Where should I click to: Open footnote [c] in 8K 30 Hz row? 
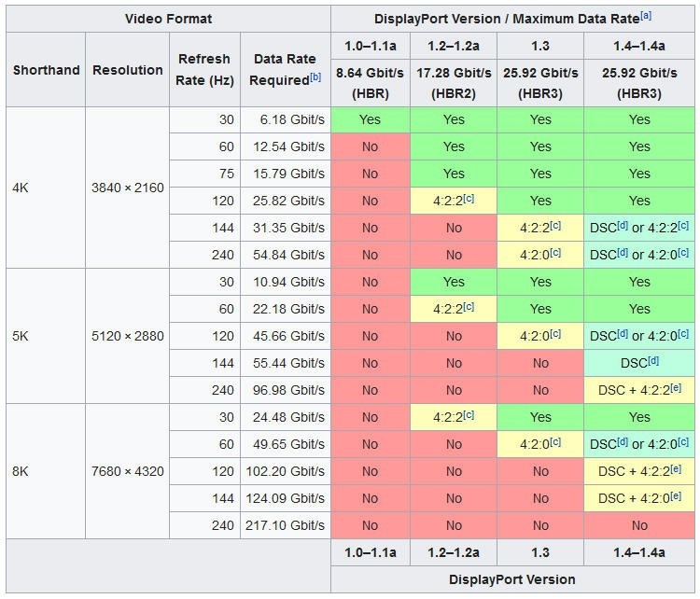pos(469,415)
